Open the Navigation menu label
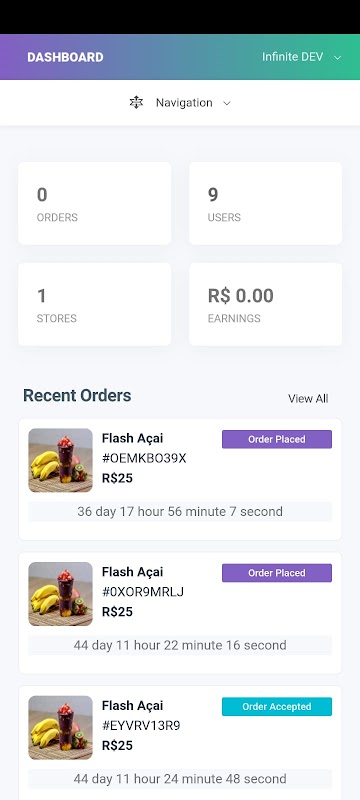Viewport: 360px width, 800px height. pyautogui.click(x=184, y=103)
